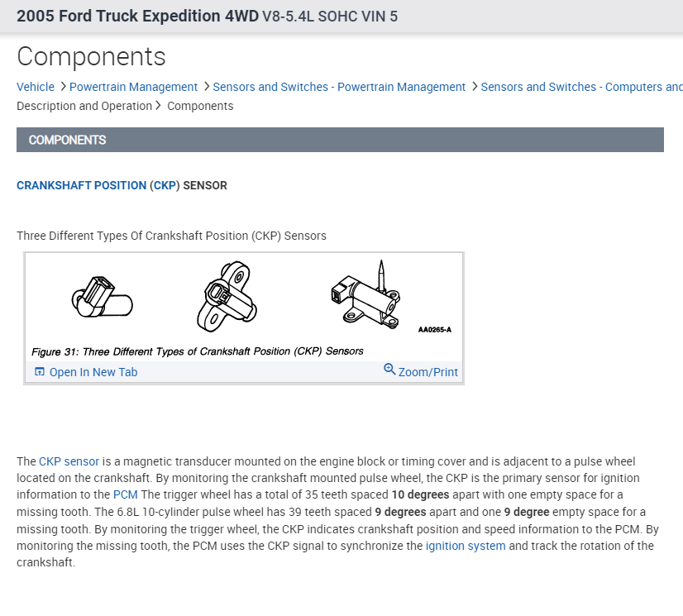Select the Description and Operation breadcrumb
This screenshot has height=616, width=683.
pyautogui.click(x=84, y=106)
